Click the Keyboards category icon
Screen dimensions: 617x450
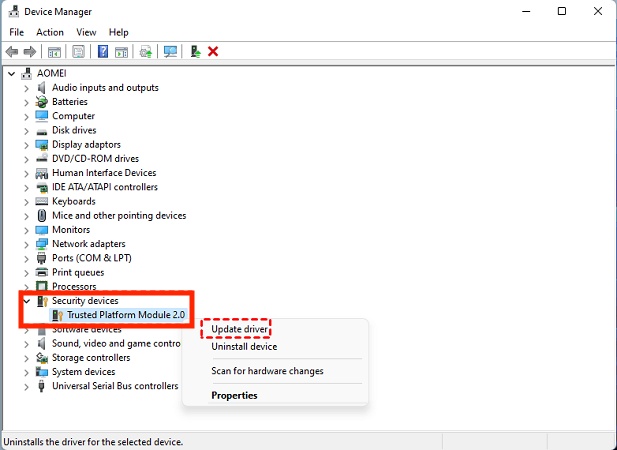pos(41,201)
